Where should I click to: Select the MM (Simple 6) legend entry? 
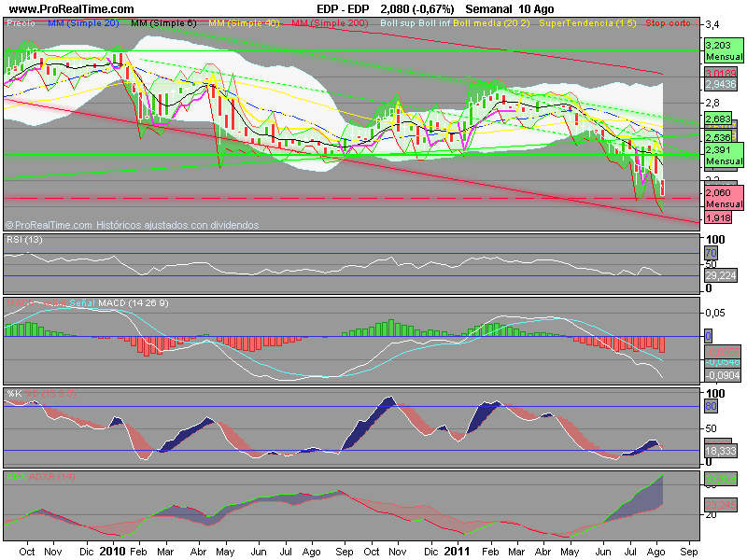point(163,22)
